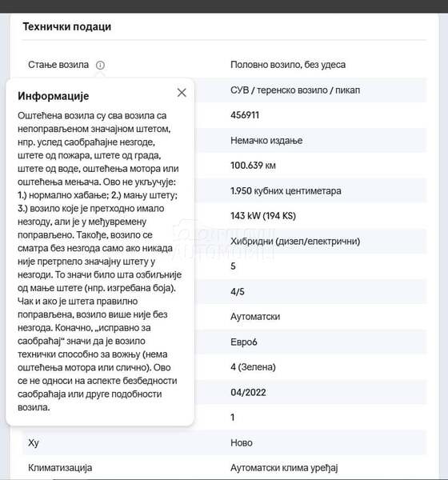Click the Аутоматски transmission value
Viewport: 448px width, 480px height.
pos(255,317)
